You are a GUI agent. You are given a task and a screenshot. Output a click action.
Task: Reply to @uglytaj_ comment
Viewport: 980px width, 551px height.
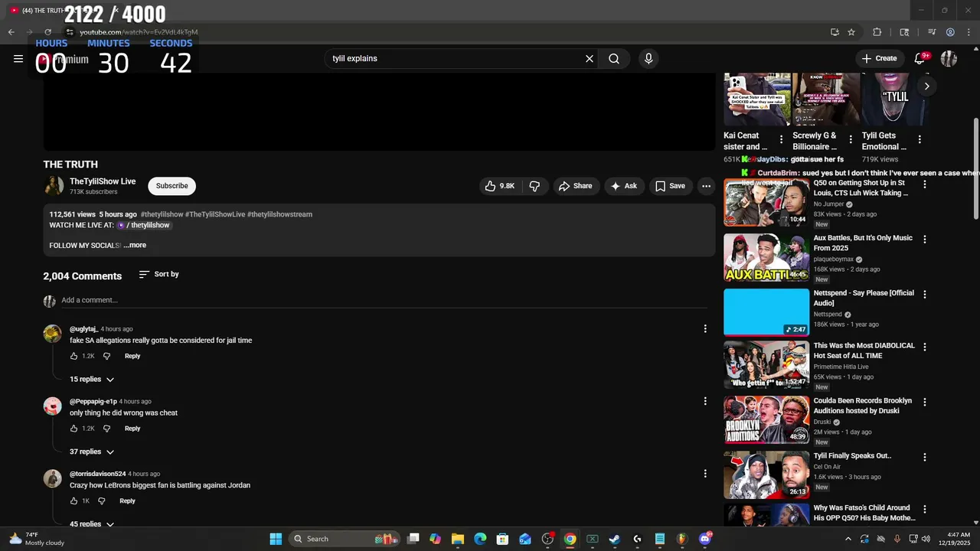tap(132, 356)
